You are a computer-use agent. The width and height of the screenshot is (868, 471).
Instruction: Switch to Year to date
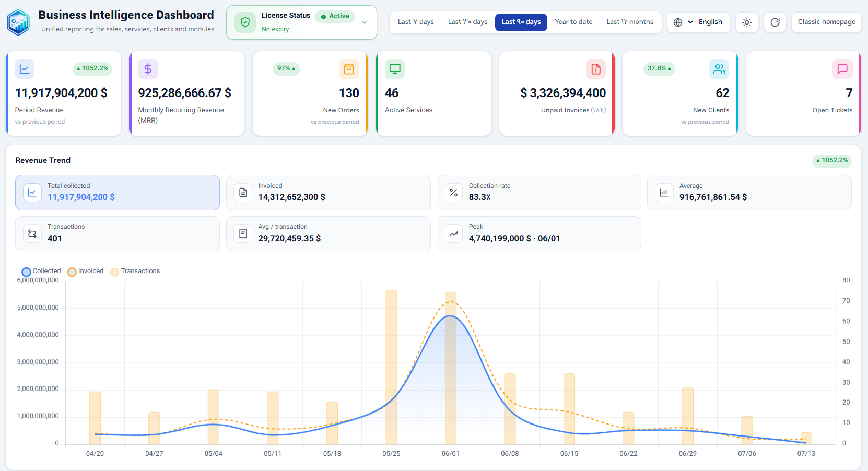coord(573,22)
